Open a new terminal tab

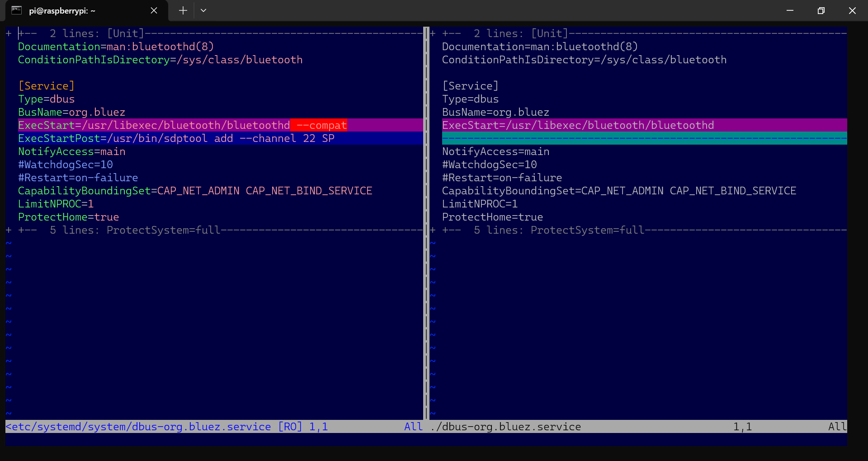tap(183, 10)
